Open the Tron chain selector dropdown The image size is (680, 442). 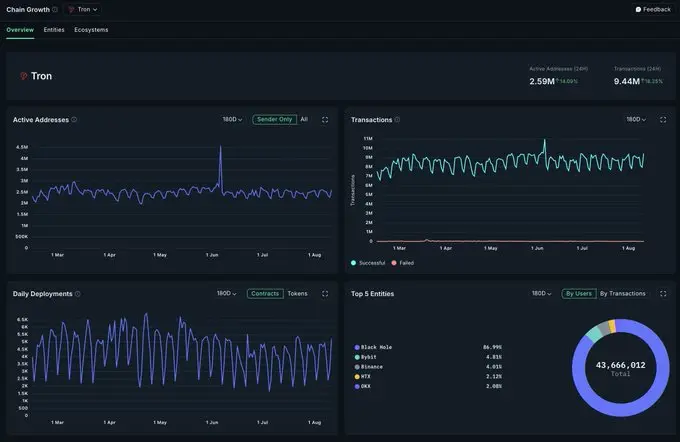point(83,10)
